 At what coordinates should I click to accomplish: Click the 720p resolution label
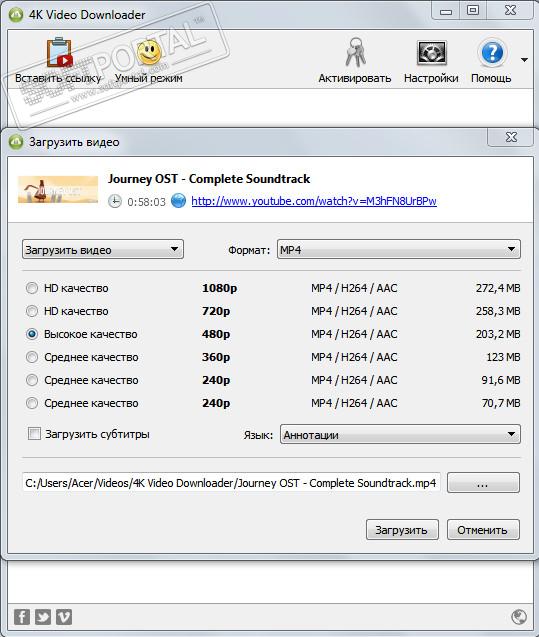[216, 311]
